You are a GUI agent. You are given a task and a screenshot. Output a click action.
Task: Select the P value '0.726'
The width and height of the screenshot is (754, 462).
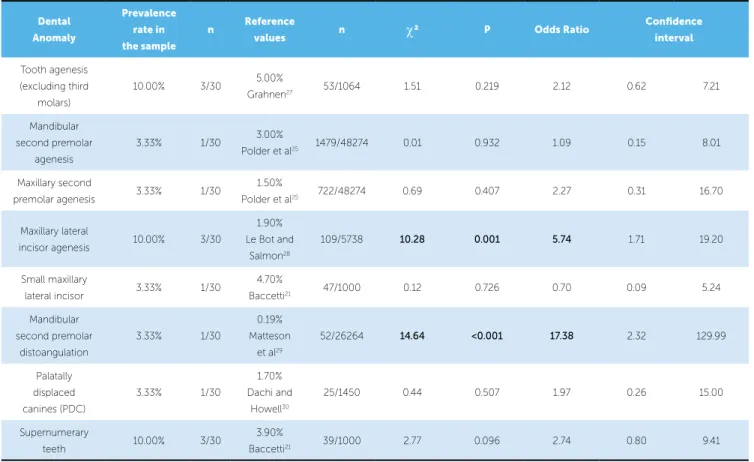click(487, 287)
